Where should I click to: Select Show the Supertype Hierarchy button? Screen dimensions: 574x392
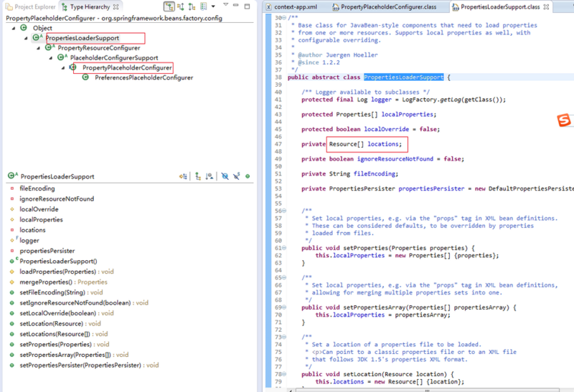[181, 6]
